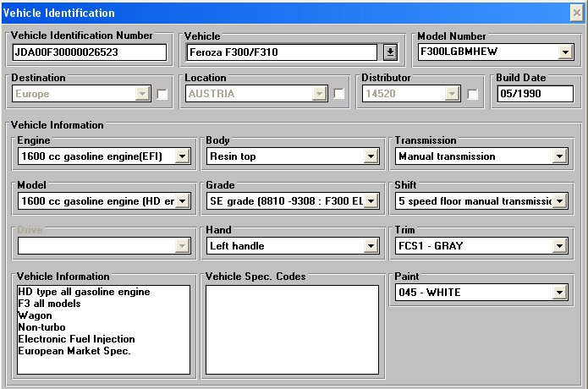Select 'European Market Spec.' line
Viewport: 588px width, 389px height.
click(74, 351)
